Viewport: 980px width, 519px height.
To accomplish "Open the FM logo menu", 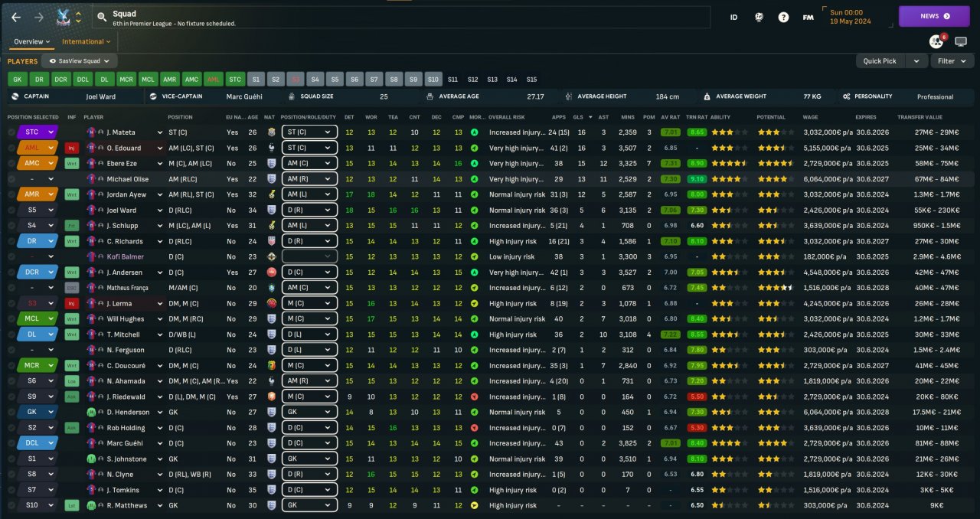I will (x=808, y=17).
